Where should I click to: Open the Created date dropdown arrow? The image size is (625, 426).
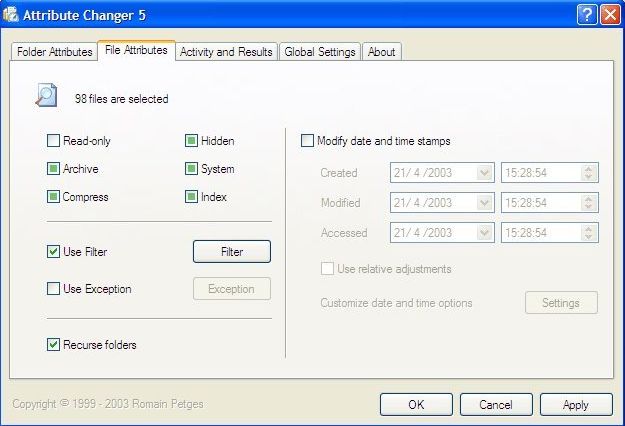484,173
